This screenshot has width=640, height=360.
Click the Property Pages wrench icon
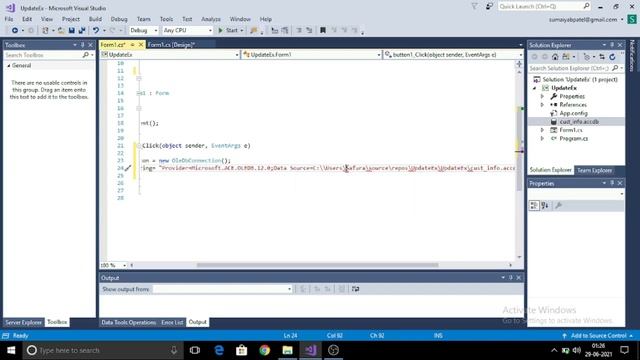coord(558,205)
